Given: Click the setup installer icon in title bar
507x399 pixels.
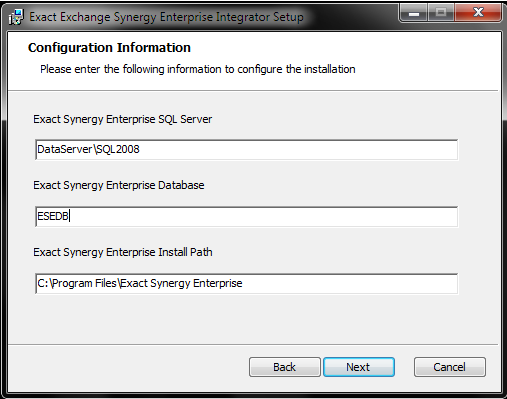Looking at the screenshot, I should [x=16, y=17].
